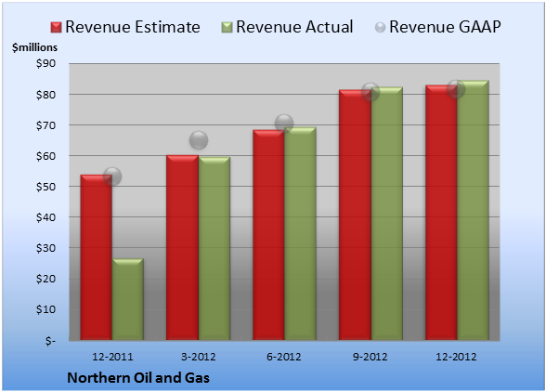The height and width of the screenshot is (392, 546).
Task: Click the '$50' axis value
Action: point(45,187)
